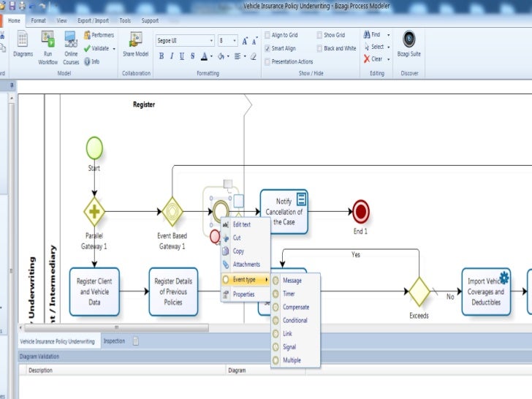The width and height of the screenshot is (532, 399).
Task: Expand the Select dropdown arrow
Action: pos(389,47)
